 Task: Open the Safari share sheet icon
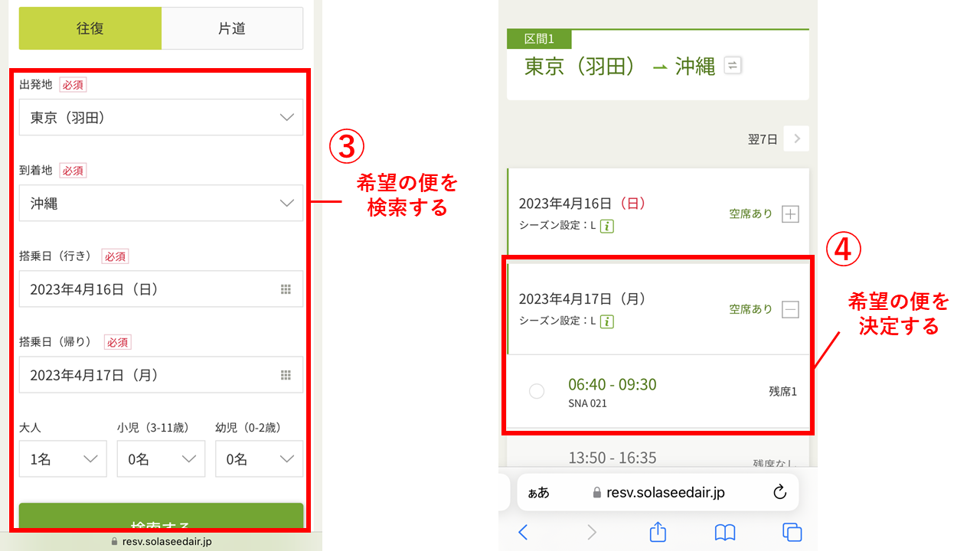(x=658, y=532)
